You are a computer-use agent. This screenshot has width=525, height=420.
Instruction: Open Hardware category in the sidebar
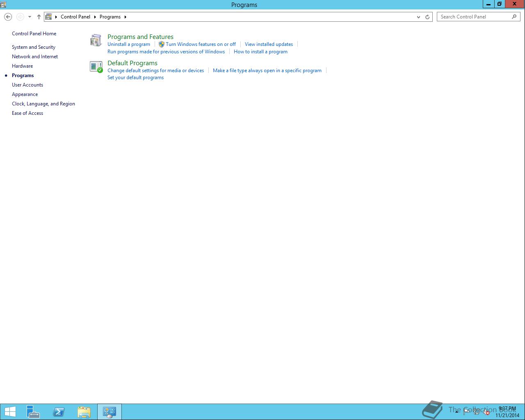pyautogui.click(x=22, y=66)
